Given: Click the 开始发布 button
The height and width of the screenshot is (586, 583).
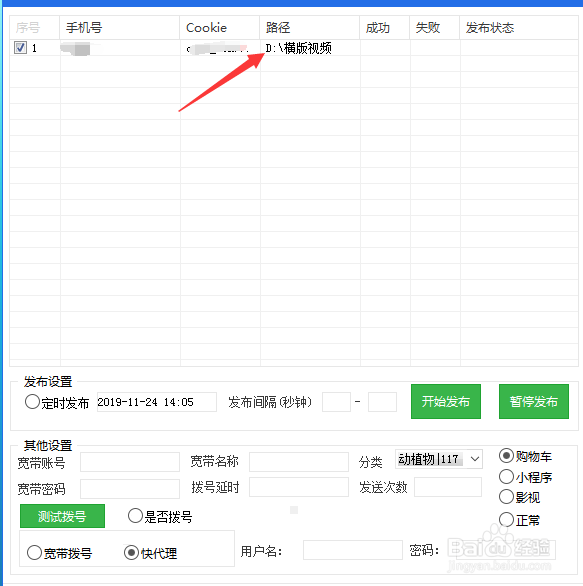Looking at the screenshot, I should (446, 401).
